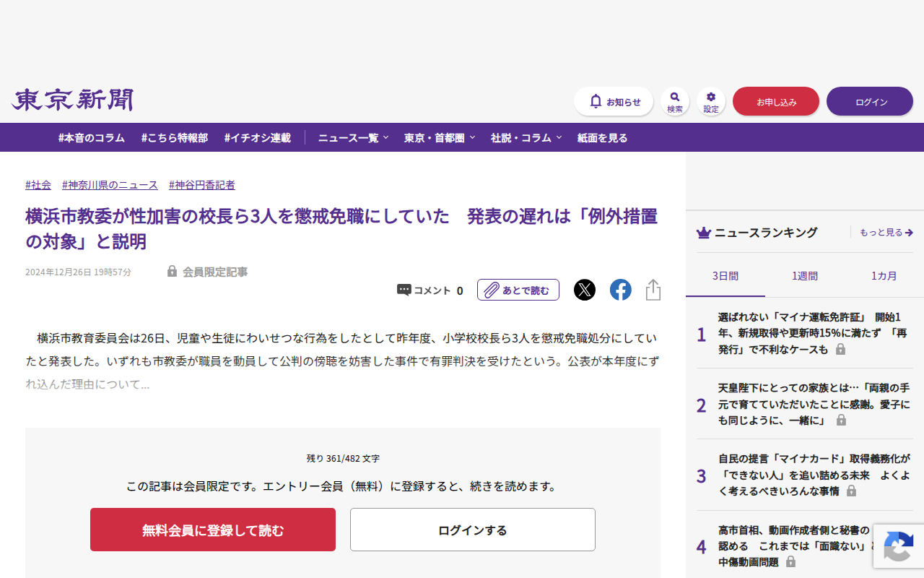The width and height of the screenshot is (924, 578).
Task: Switch ranking to the 1カ月 tab
Action: point(884,275)
